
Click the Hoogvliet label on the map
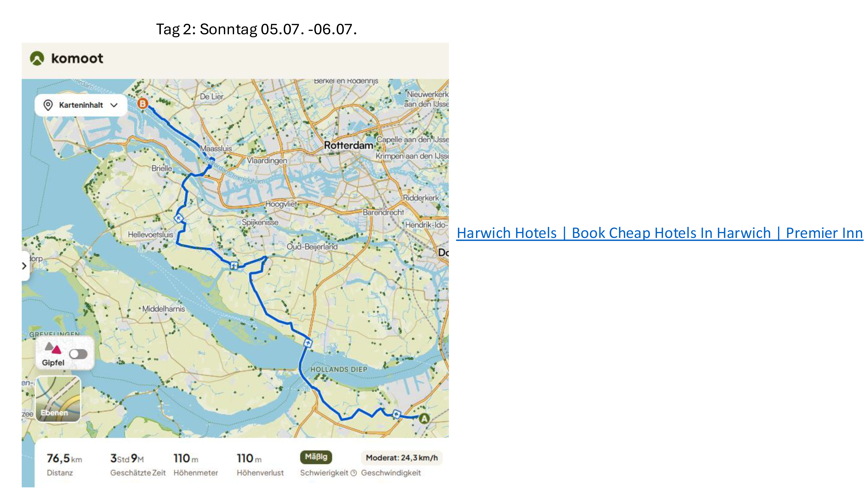281,204
